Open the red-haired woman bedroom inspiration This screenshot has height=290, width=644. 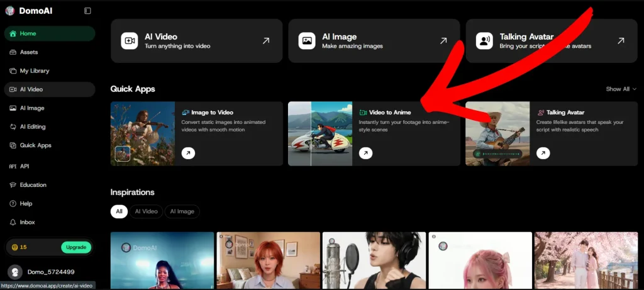tap(268, 260)
